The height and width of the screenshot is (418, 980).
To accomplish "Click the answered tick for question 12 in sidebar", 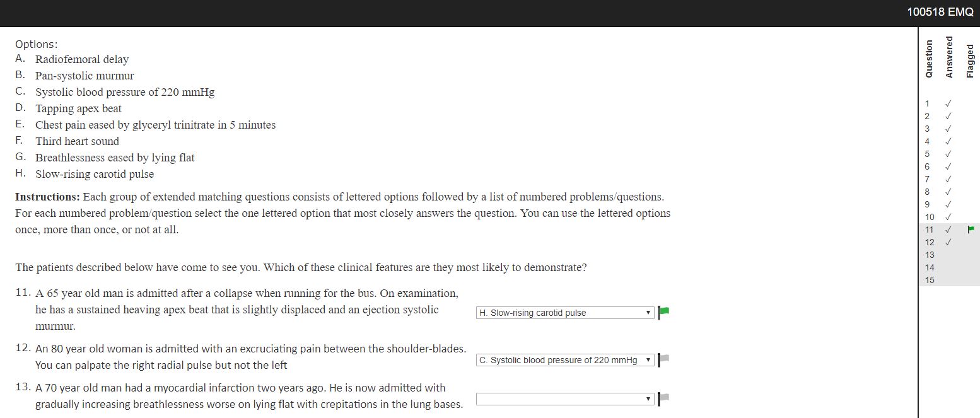I will [948, 242].
